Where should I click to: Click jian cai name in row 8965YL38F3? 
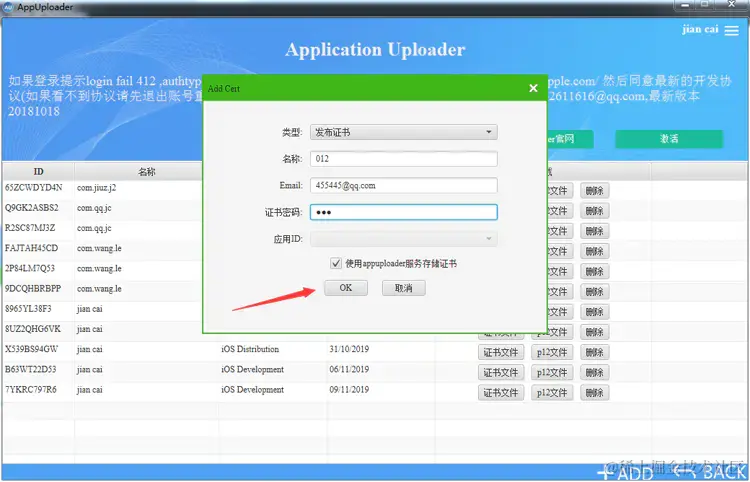[90, 309]
